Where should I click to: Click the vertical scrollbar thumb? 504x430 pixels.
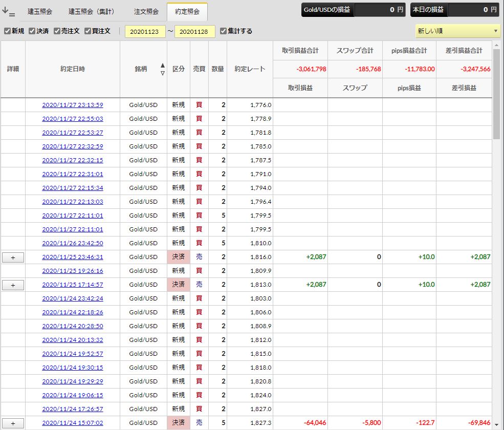pos(496,94)
